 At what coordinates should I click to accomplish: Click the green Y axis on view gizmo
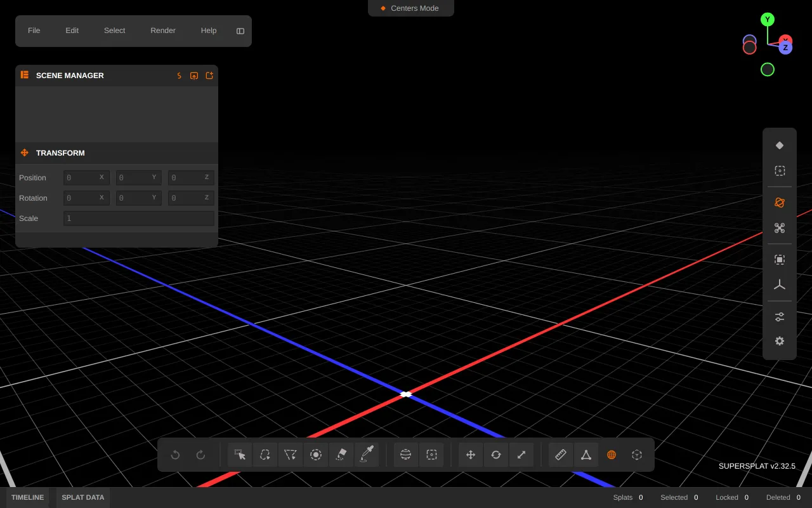coord(768,20)
